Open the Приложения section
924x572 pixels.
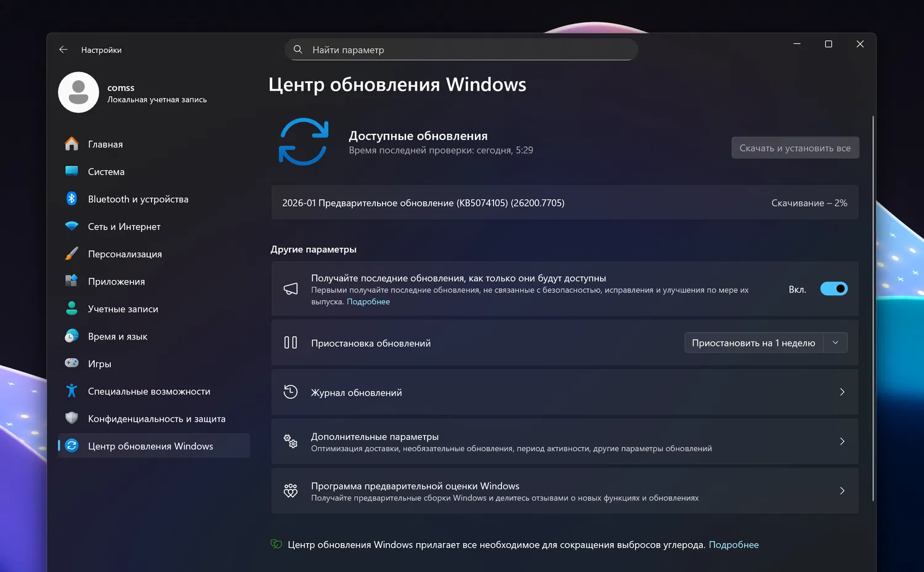[x=154, y=281]
